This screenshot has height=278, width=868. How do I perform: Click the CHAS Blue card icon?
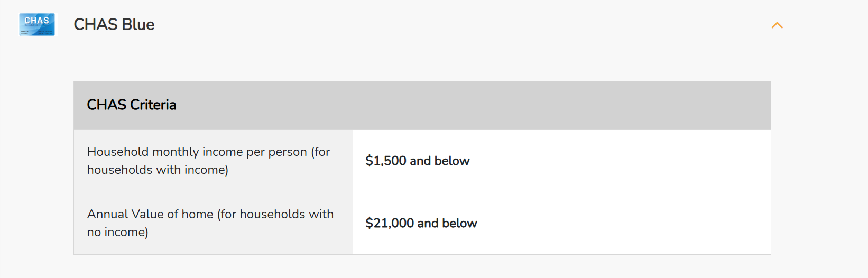pyautogui.click(x=37, y=25)
